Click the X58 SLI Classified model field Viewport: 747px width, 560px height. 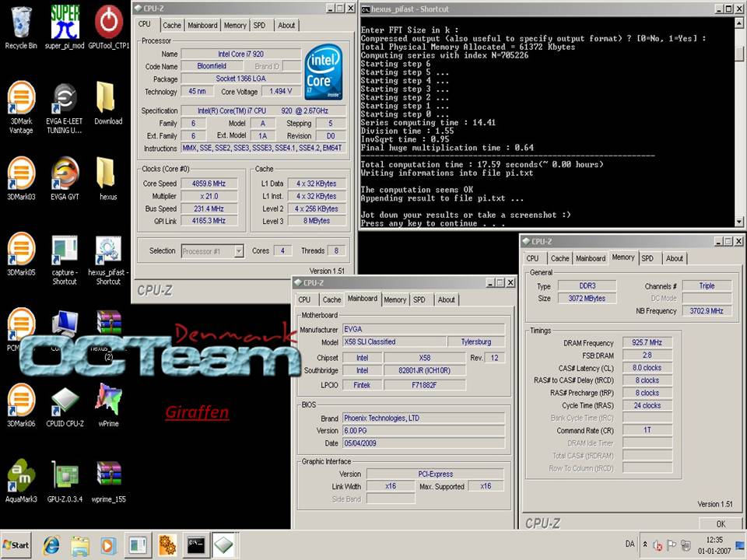(x=395, y=342)
